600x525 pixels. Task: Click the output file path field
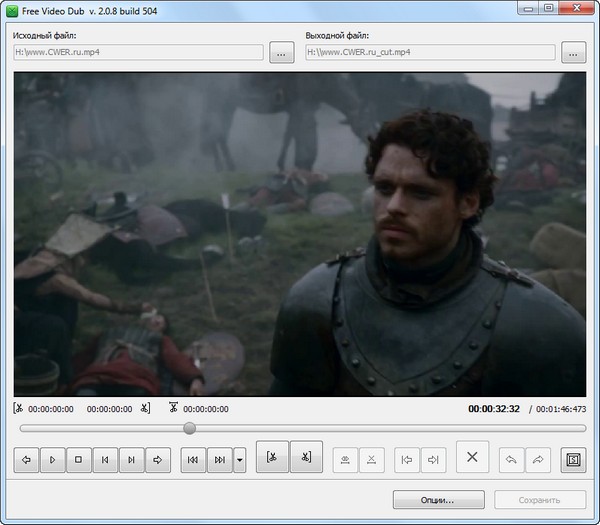coord(430,53)
